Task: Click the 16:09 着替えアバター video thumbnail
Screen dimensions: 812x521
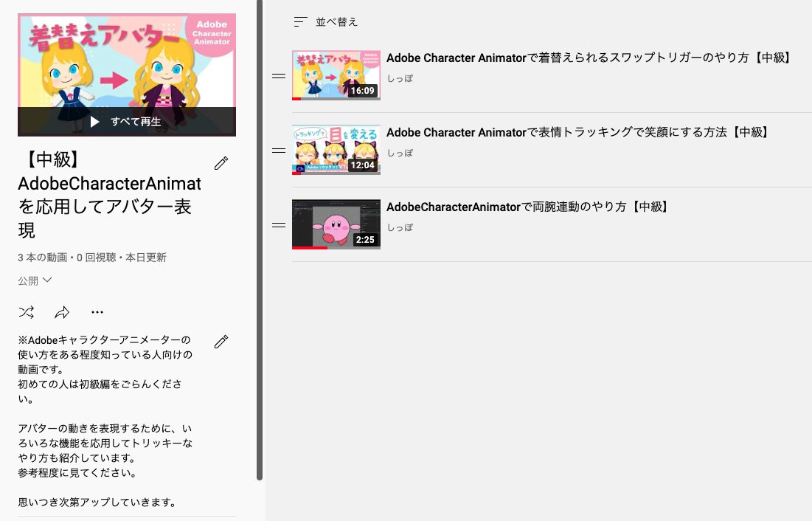Action: tap(336, 75)
